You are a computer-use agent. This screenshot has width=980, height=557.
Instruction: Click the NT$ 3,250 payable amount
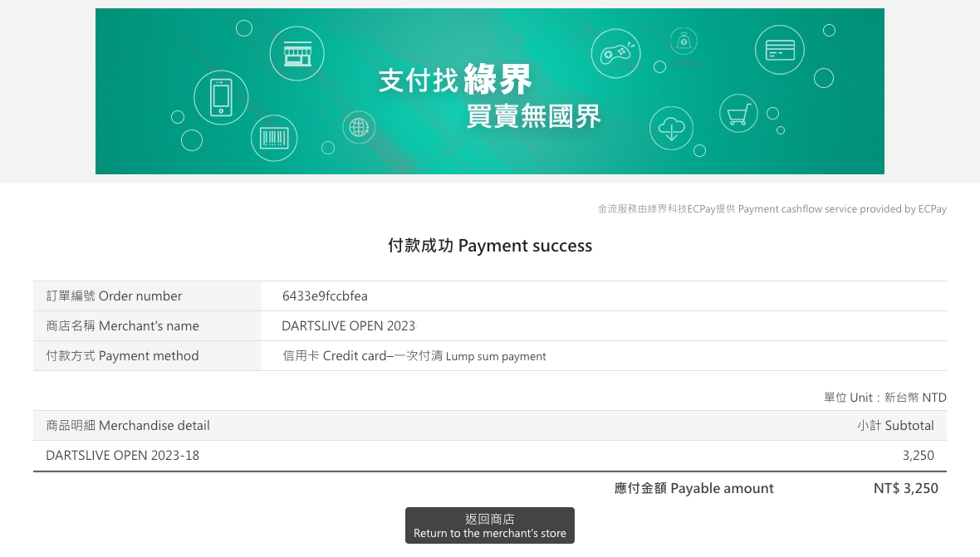click(x=905, y=489)
